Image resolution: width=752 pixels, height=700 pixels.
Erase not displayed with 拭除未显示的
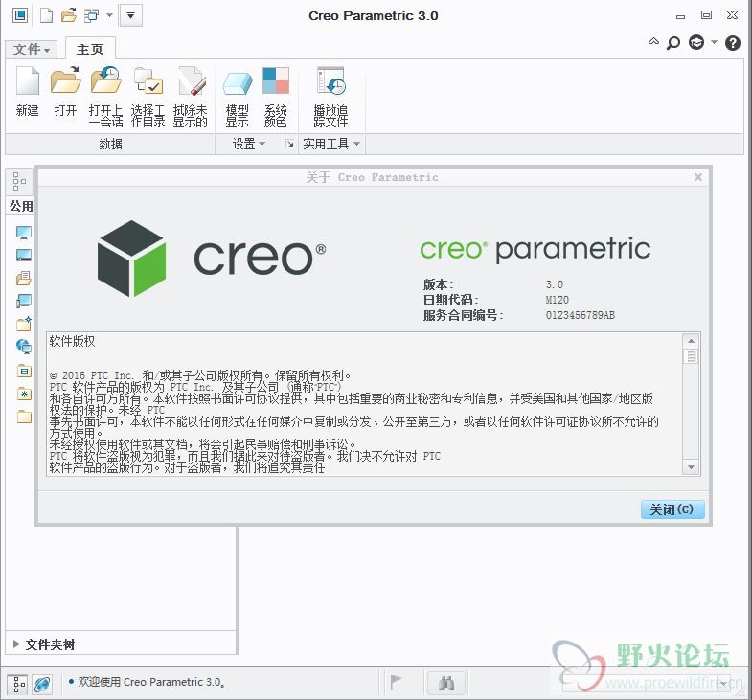tap(191, 97)
